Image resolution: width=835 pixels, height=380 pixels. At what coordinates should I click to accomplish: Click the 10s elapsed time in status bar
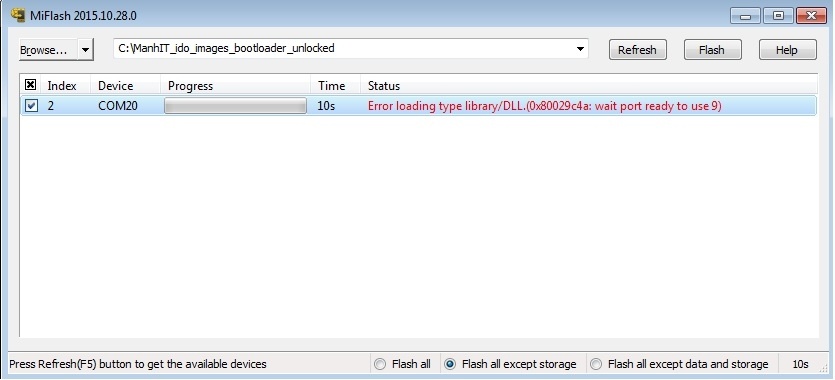[x=800, y=365]
